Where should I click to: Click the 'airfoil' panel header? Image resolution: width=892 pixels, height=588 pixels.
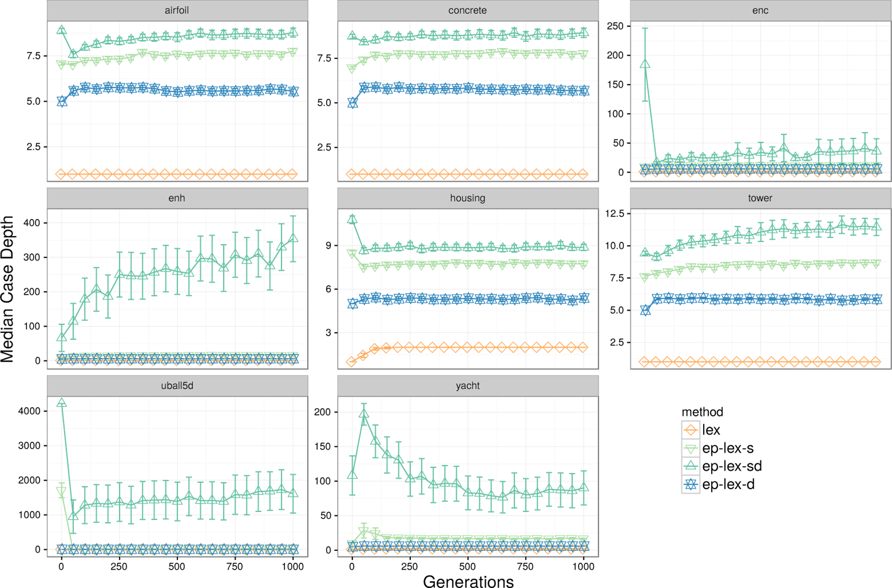click(177, 10)
